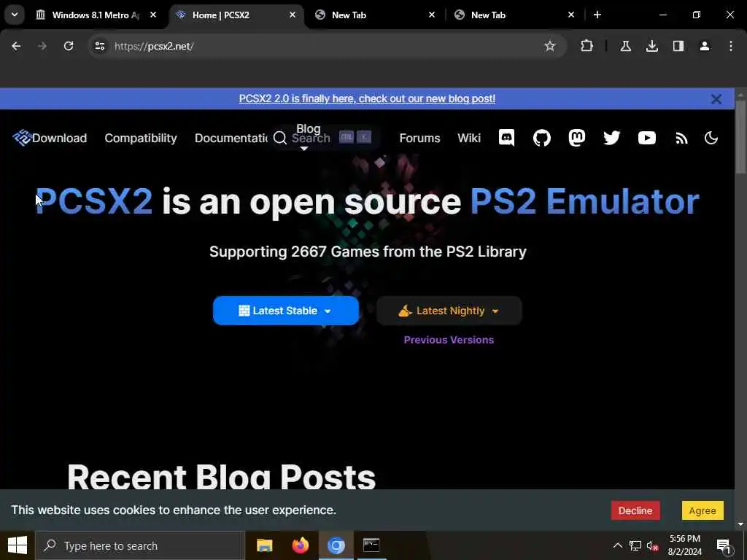Viewport: 747px width, 560px height.
Task: Toggle dark mode with the moon icon
Action: 711,138
